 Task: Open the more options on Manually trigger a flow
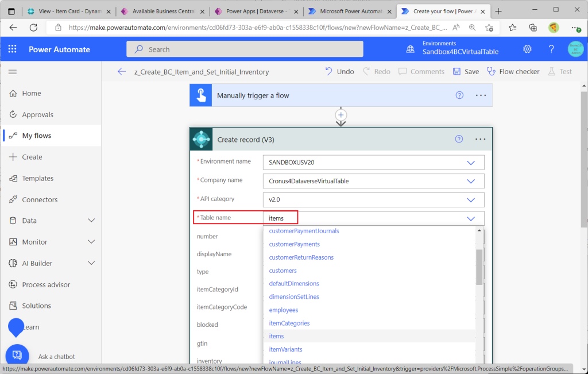coord(481,95)
